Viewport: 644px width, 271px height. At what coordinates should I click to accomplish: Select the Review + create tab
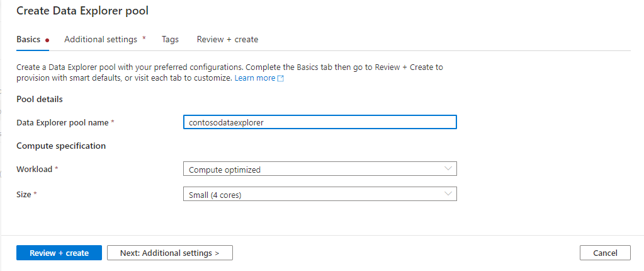227,39
